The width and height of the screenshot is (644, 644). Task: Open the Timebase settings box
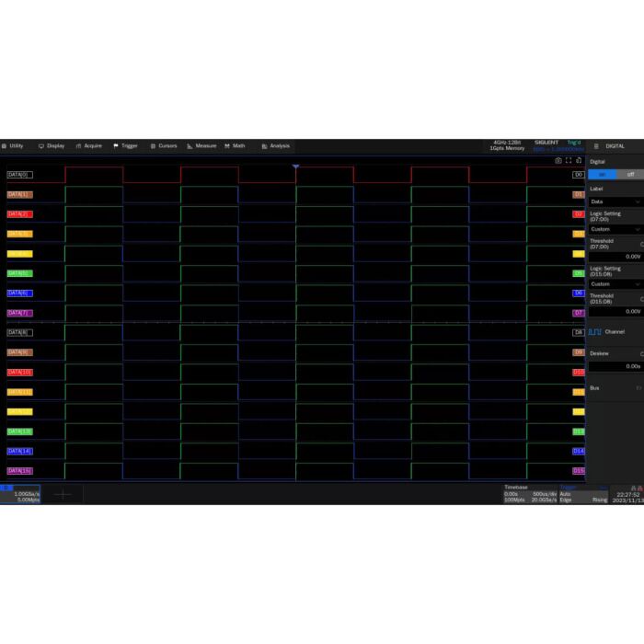click(529, 494)
